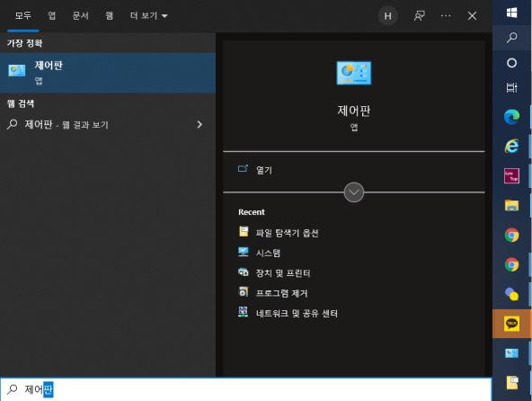Open the sticky notes icon on taskbar

point(512,383)
